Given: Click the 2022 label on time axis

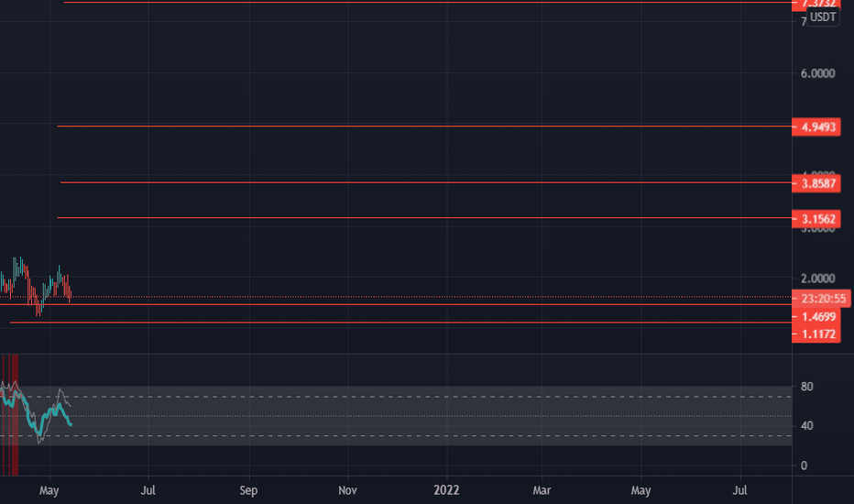Looking at the screenshot, I should [x=446, y=490].
